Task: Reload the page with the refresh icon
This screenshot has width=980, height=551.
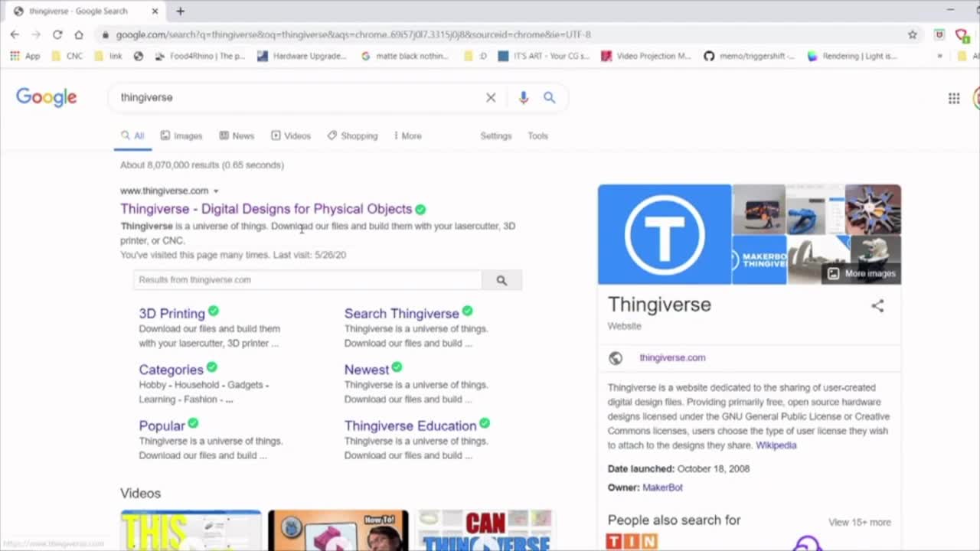Action: point(57,34)
